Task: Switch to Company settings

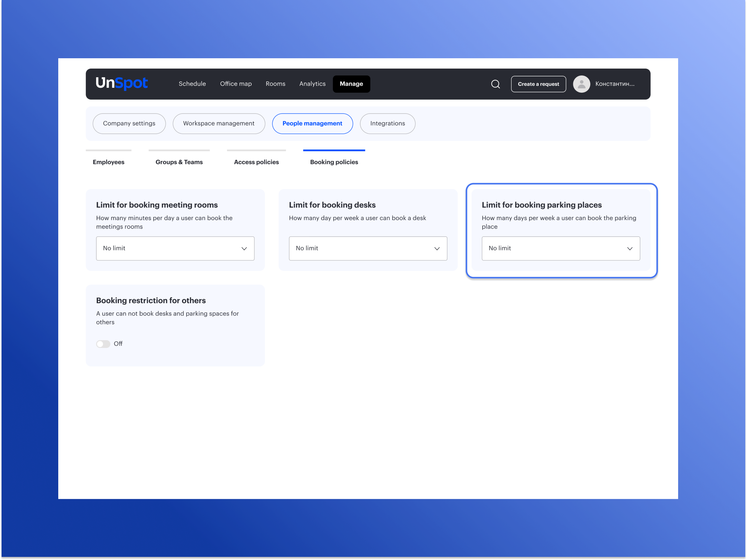Action: [129, 123]
